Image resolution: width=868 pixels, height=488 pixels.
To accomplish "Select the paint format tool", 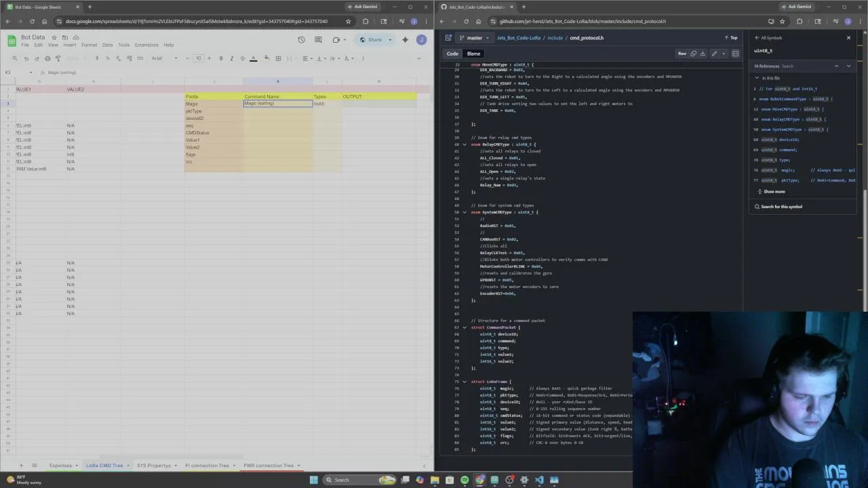I will tap(58, 58).
